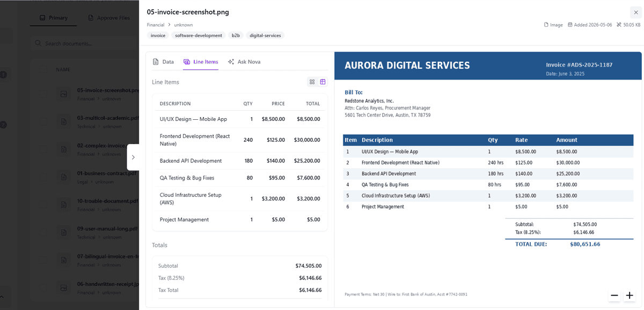The height and width of the screenshot is (310, 644).
Task: Click the PRICE column header
Action: coord(278,104)
